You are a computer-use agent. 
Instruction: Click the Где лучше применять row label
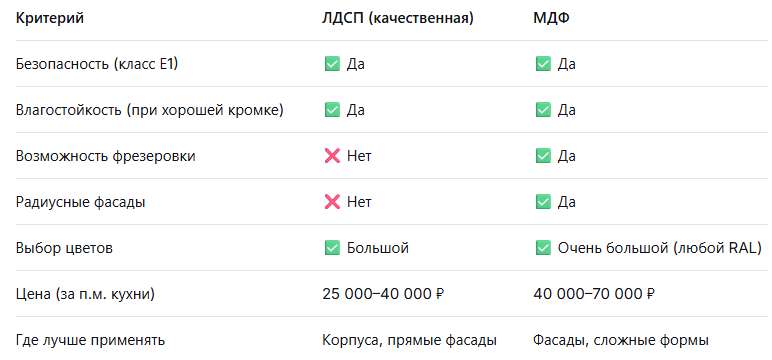tap(91, 340)
